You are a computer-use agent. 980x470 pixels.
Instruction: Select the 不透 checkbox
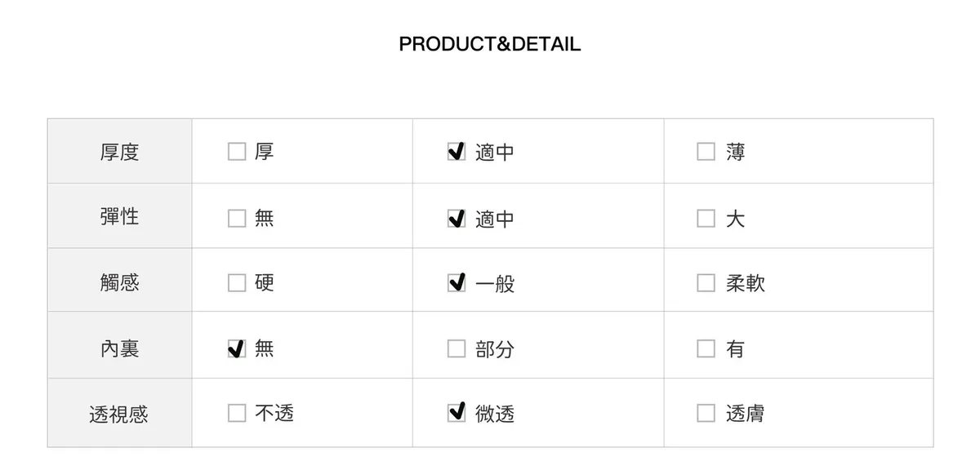pyautogui.click(x=237, y=414)
